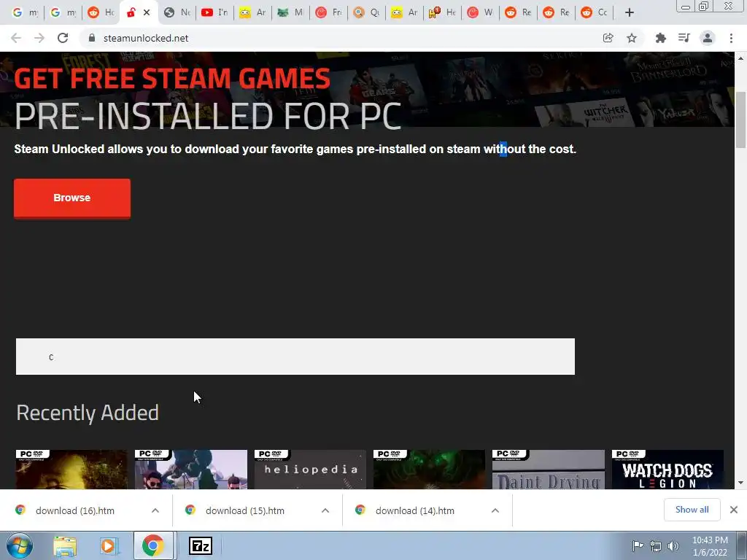Open the Paint Drying game thumbnail
The image size is (747, 560).
click(549, 470)
